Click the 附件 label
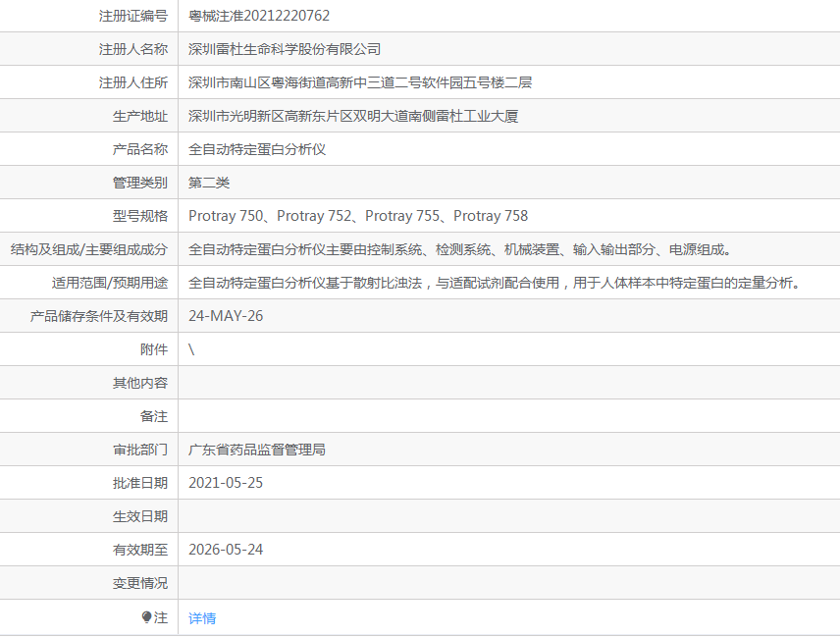The width and height of the screenshot is (840, 637). point(154,349)
